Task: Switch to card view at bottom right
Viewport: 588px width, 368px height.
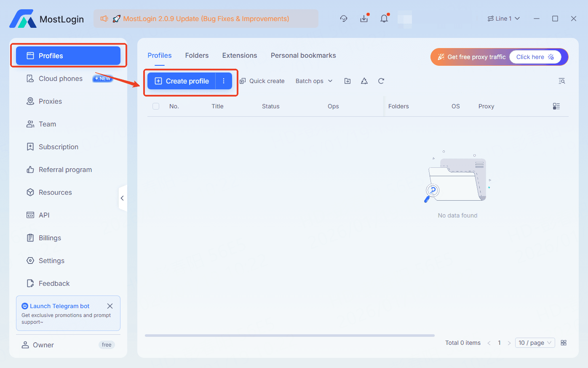Action: click(x=564, y=343)
